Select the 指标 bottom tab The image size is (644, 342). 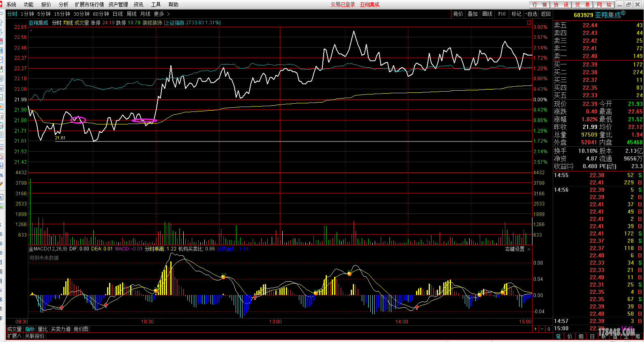click(30, 329)
